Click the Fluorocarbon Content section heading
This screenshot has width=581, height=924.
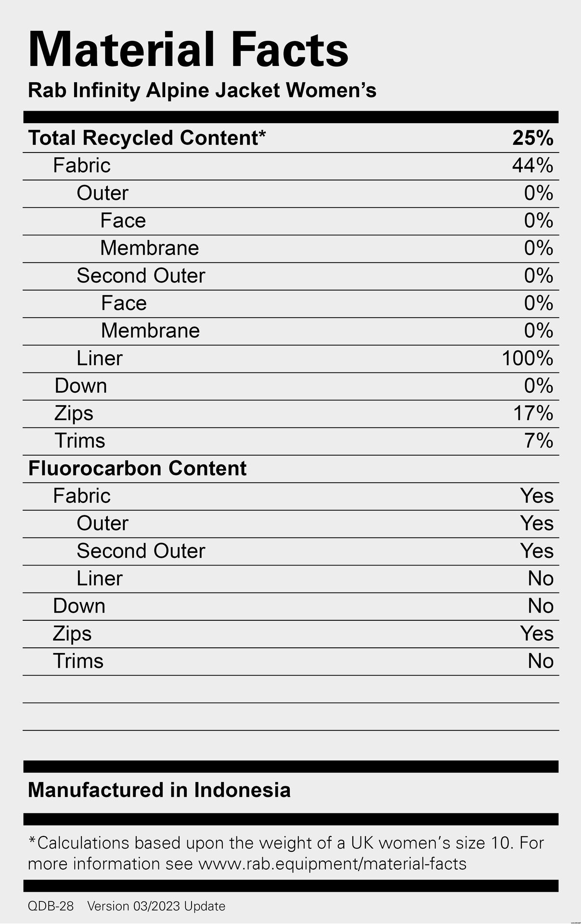pyautogui.click(x=137, y=468)
